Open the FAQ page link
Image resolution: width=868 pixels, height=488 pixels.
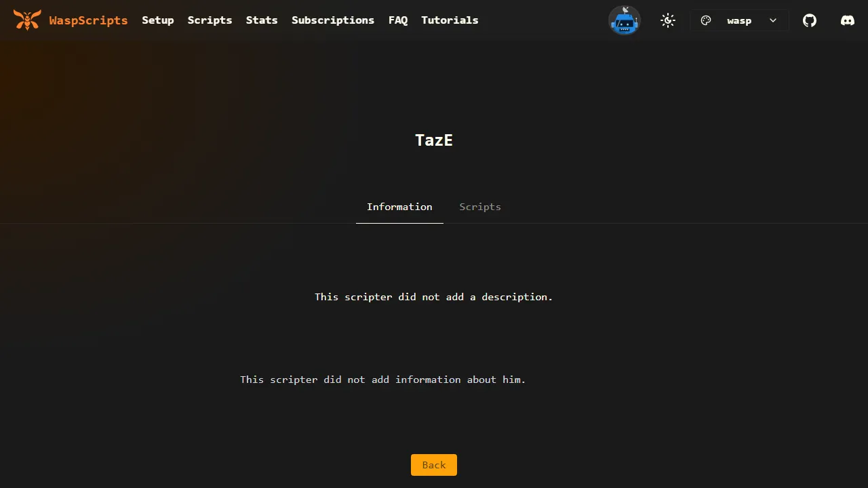[x=398, y=20]
